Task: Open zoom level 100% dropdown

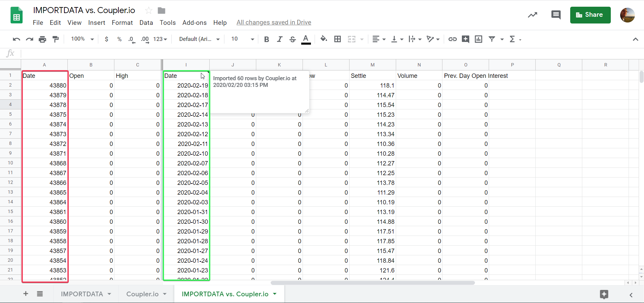Action: click(82, 39)
